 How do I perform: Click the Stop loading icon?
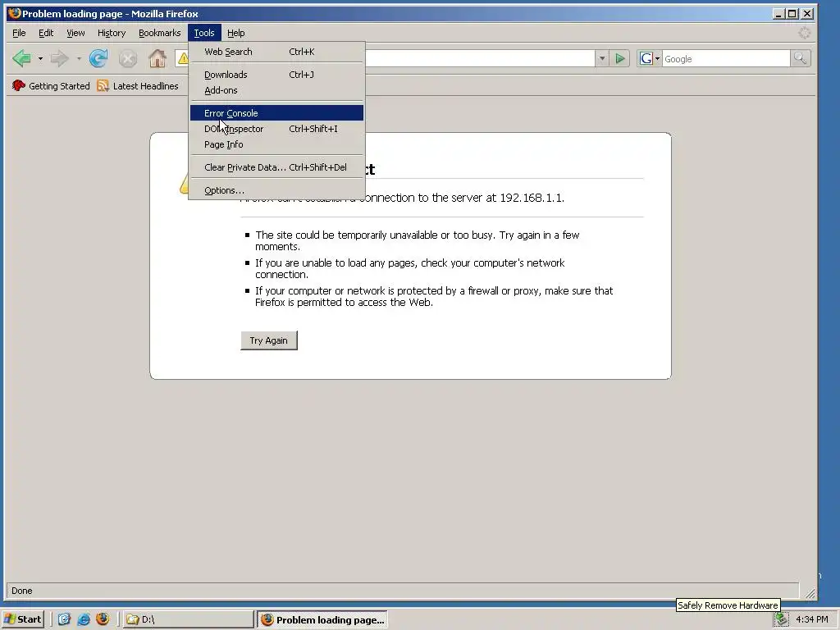127,58
